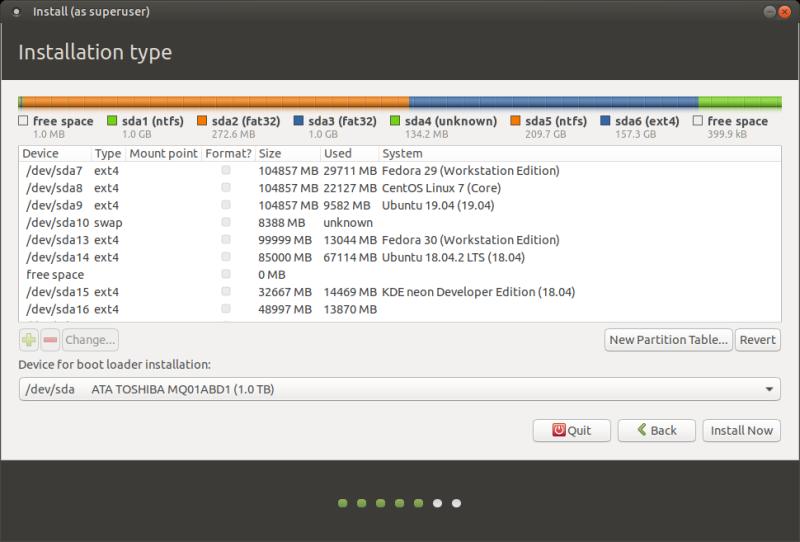800x542 pixels.
Task: Click the Revert button
Action: (x=757, y=340)
